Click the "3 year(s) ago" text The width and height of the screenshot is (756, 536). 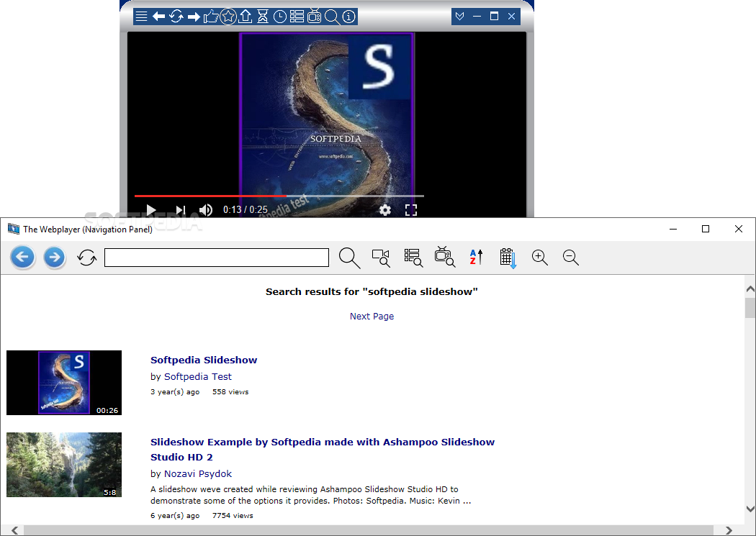pyautogui.click(x=175, y=392)
